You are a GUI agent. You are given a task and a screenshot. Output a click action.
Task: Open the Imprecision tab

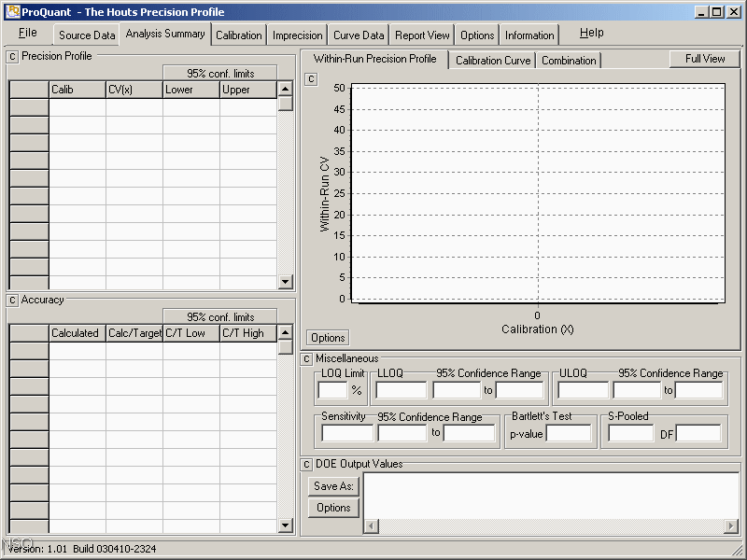(x=297, y=35)
